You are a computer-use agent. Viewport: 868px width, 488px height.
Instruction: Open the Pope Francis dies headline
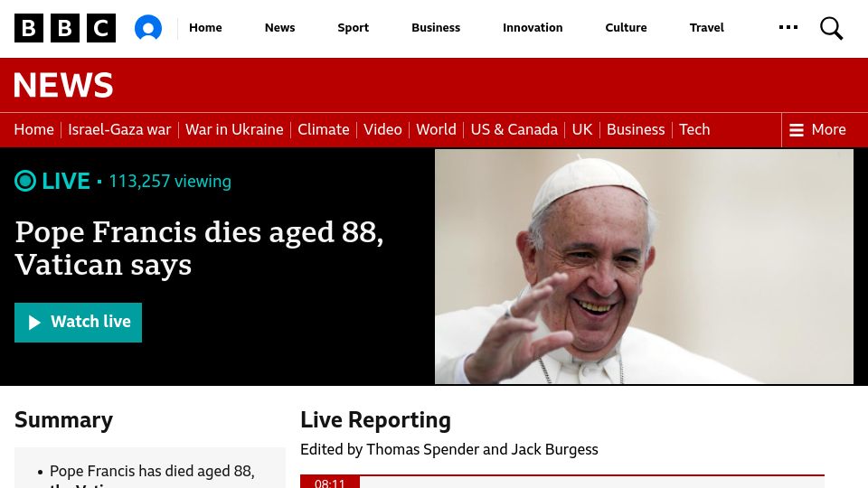click(199, 248)
